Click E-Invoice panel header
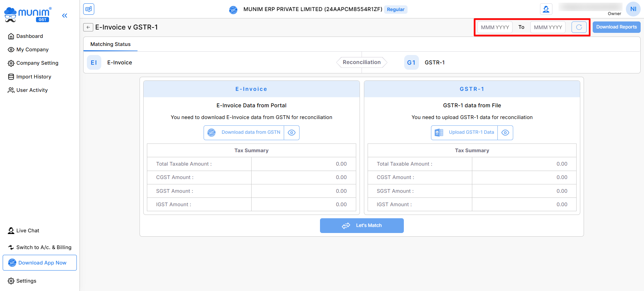This screenshot has width=644, height=291. point(251,89)
